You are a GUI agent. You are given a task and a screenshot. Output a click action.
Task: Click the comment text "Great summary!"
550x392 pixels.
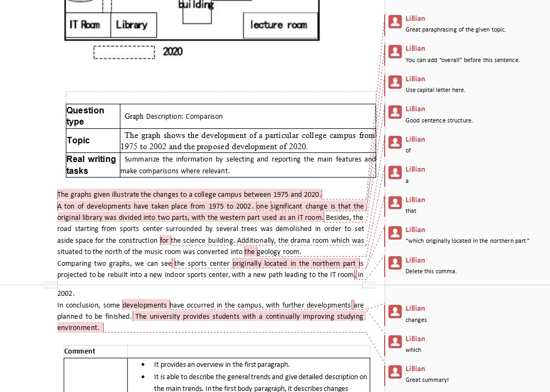427,380
